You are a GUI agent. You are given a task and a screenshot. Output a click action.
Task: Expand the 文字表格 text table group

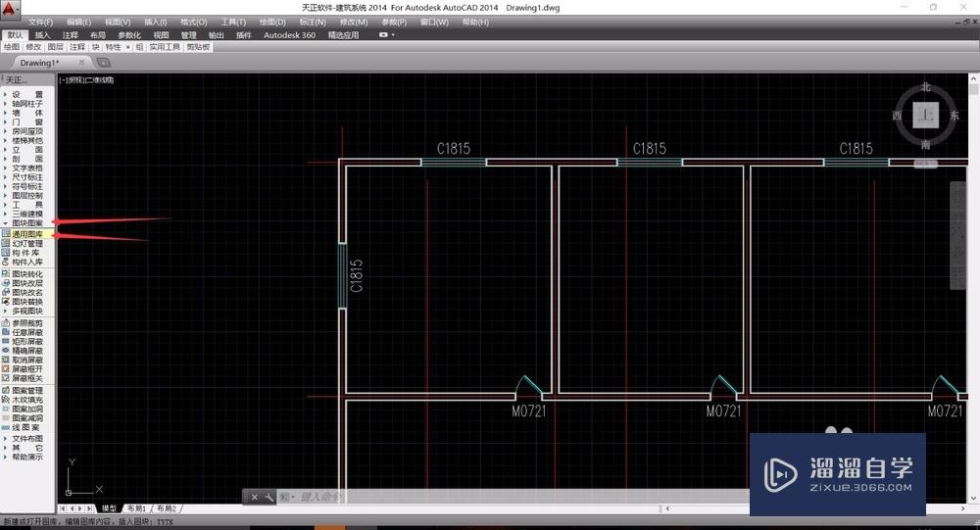[26, 169]
